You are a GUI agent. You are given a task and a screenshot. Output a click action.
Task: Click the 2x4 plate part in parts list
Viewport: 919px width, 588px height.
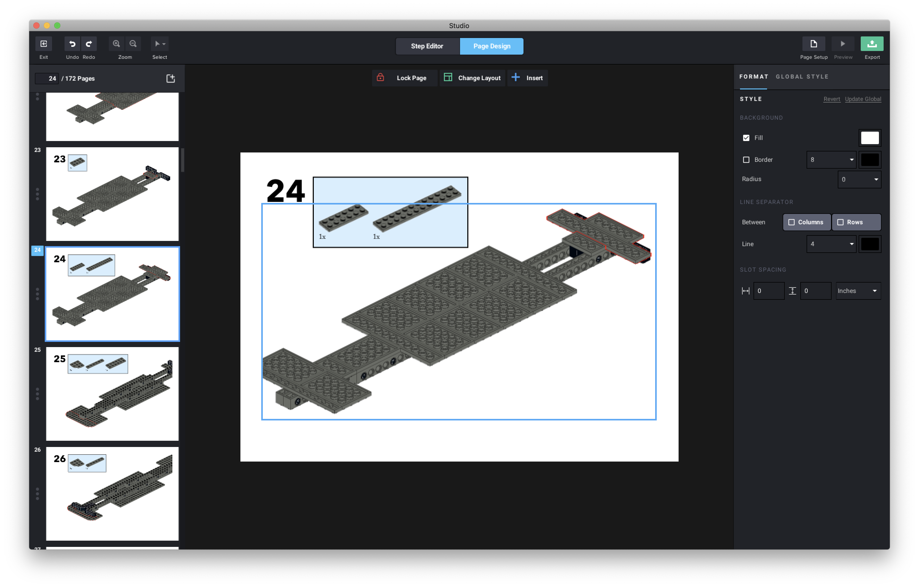point(343,218)
